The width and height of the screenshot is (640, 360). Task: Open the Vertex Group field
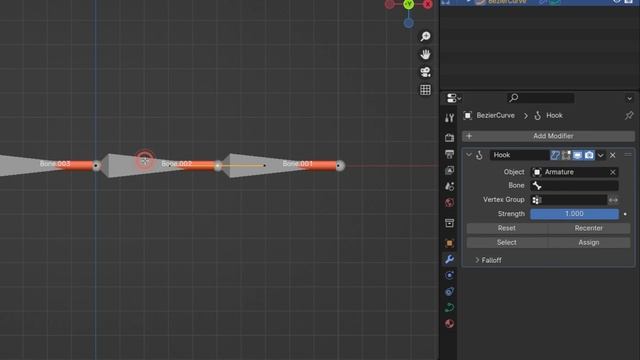tap(569, 200)
